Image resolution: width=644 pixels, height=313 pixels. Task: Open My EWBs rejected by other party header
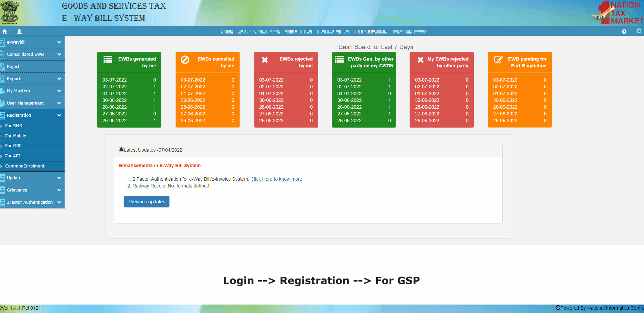point(442,62)
